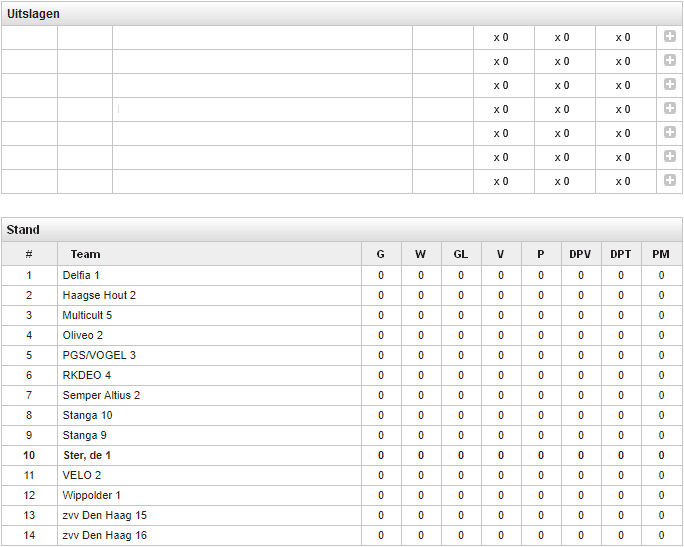Image resolution: width=684 pixels, height=547 pixels.
Task: Click the PM column header
Action: coord(661,254)
